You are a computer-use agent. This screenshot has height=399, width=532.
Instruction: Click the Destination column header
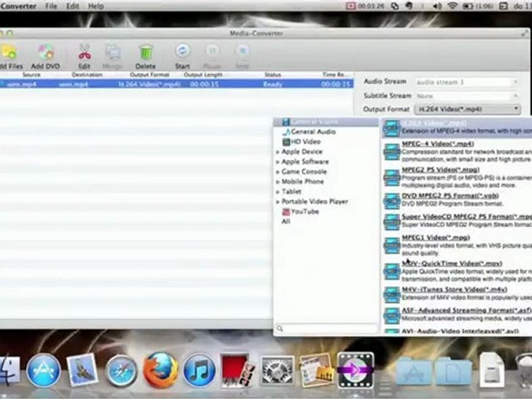tap(87, 75)
